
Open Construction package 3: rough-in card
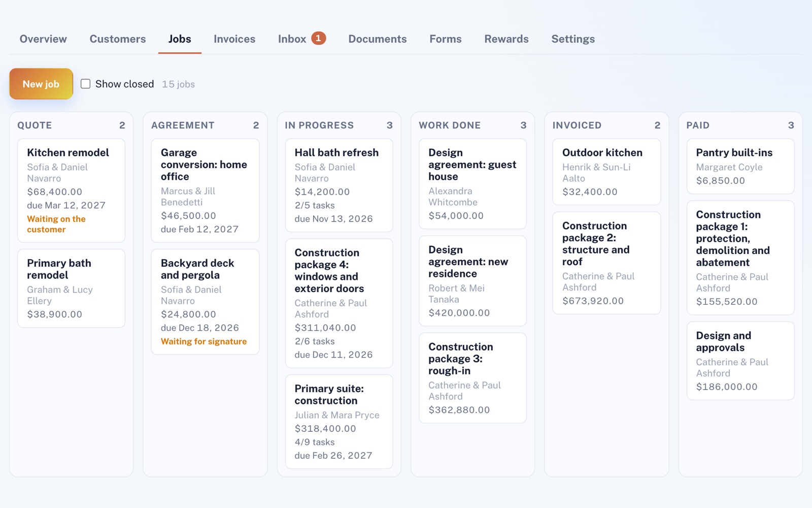pyautogui.click(x=472, y=378)
